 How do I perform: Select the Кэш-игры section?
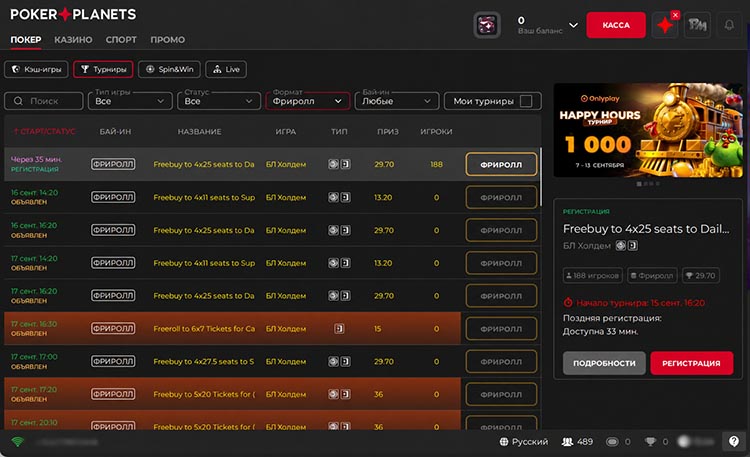(x=36, y=69)
